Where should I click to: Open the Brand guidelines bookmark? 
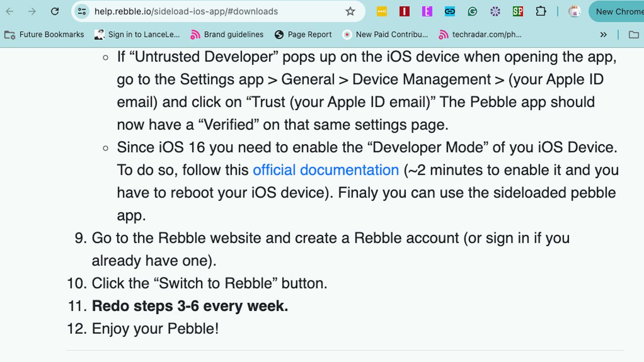point(227,34)
